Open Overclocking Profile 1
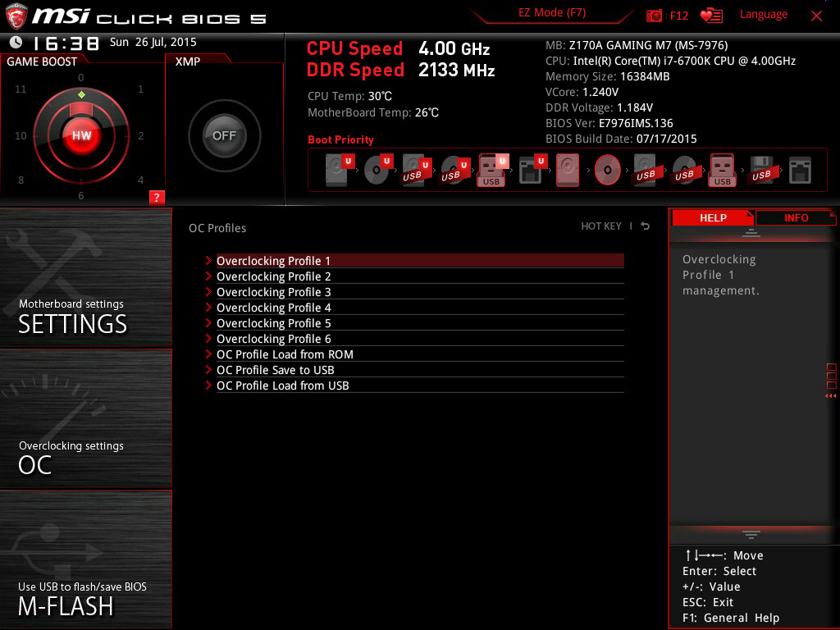This screenshot has width=840, height=630. (x=420, y=260)
